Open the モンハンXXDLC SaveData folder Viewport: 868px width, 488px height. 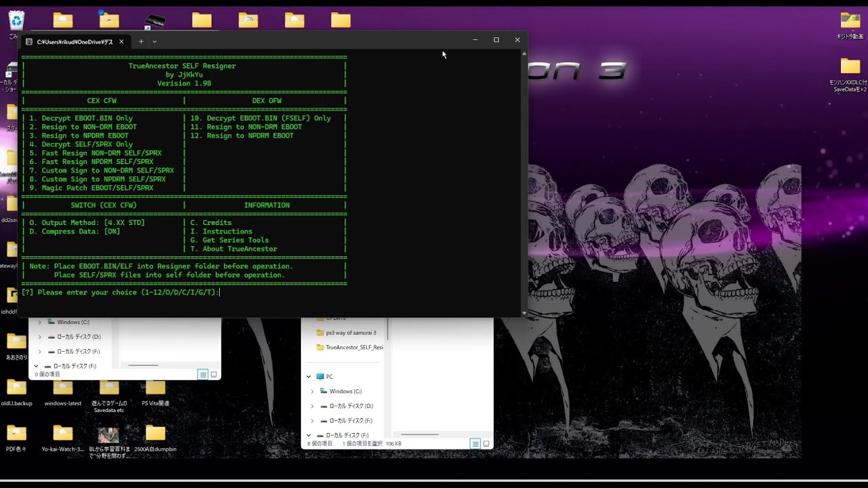850,75
